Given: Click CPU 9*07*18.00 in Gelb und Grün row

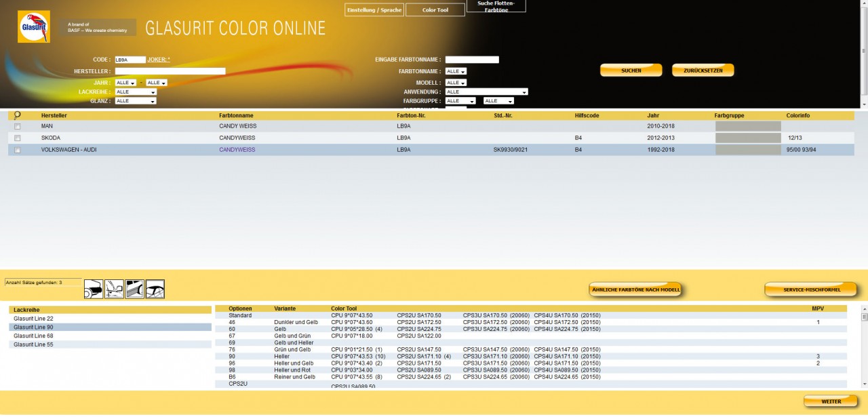Looking at the screenshot, I should 351,336.
